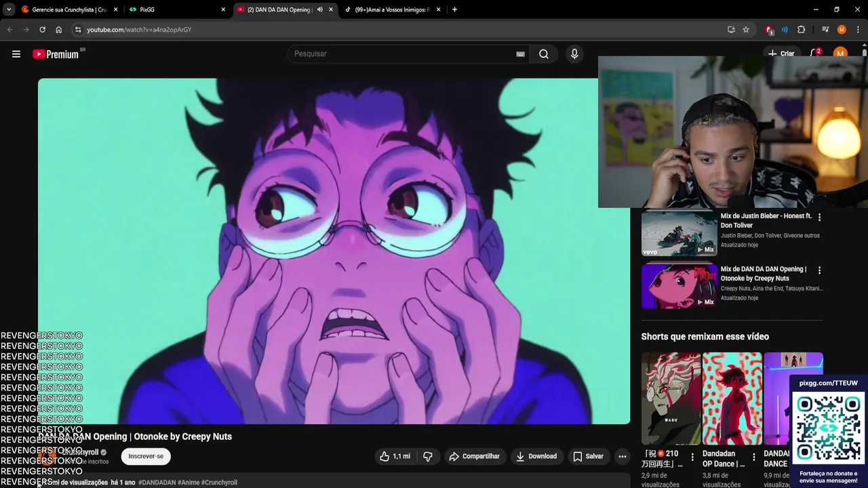The image size is (868, 488).
Task: Open the YouTube account avatar menu
Action: (x=840, y=54)
